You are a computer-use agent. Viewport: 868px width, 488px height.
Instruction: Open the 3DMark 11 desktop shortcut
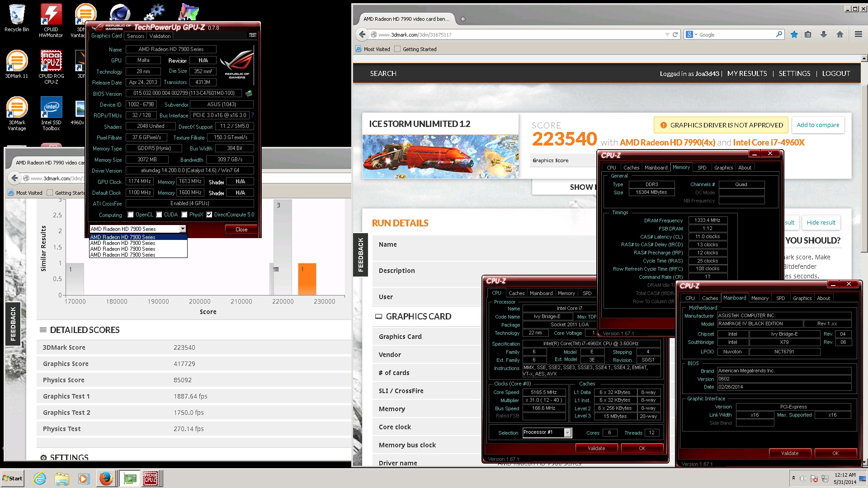17,64
